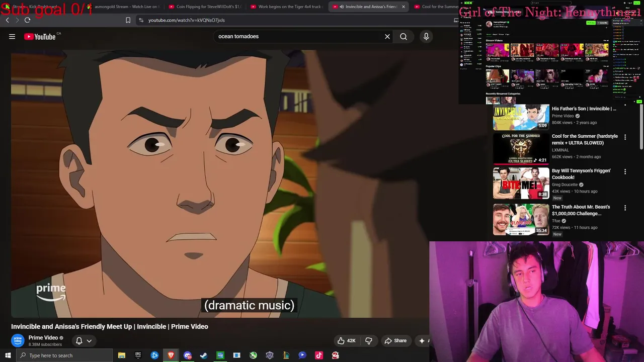This screenshot has height=362, width=644.
Task: Click the Windows taskbar search box
Action: pyautogui.click(x=64, y=355)
